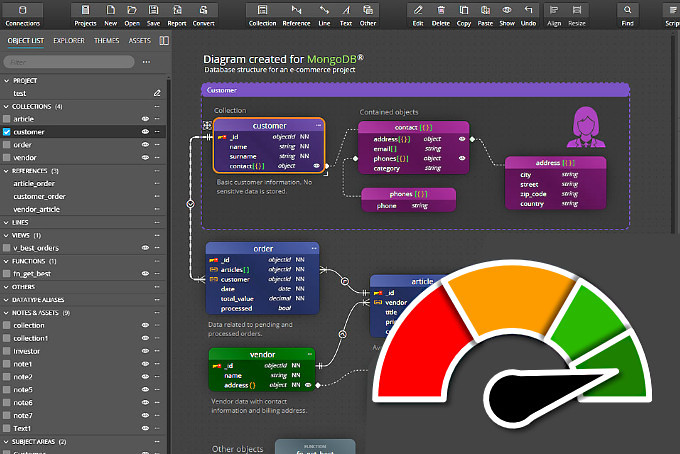This screenshot has height=454, width=680.
Task: Switch to the OBJECT LIST tab
Action: coord(26,41)
